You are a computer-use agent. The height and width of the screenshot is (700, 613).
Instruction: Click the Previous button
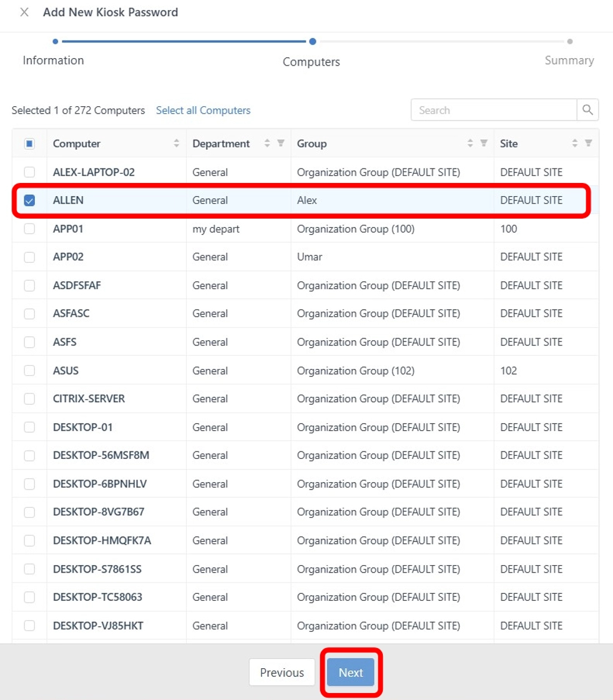tap(282, 673)
